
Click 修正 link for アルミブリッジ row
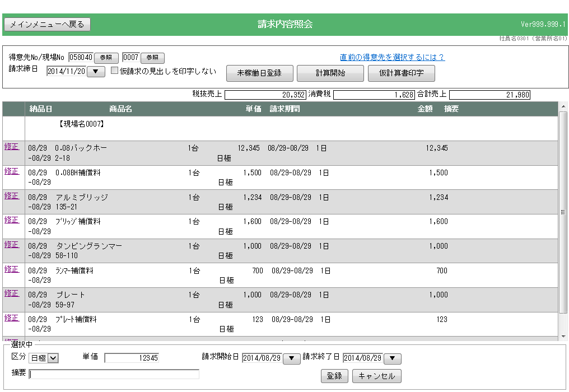pyautogui.click(x=11, y=195)
